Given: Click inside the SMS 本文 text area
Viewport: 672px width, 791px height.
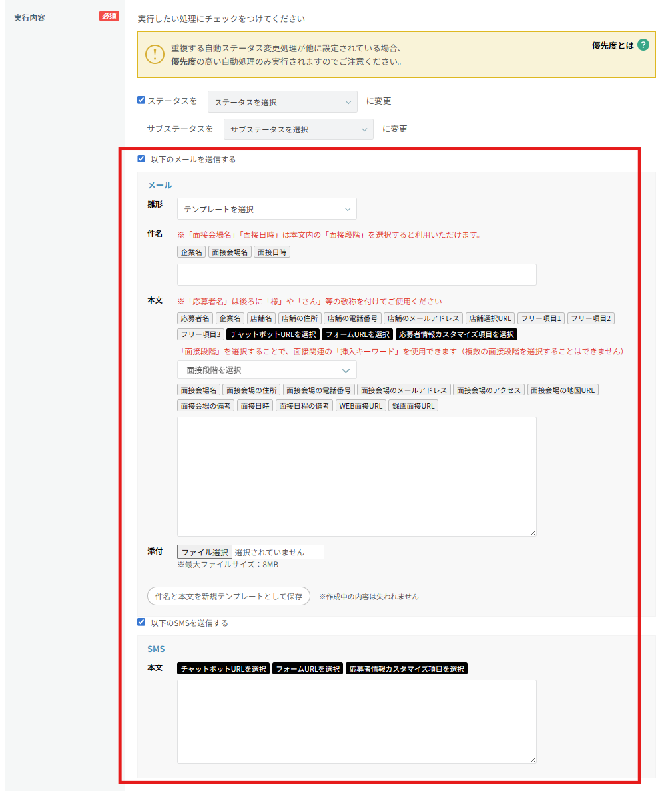Looking at the screenshot, I should point(356,721).
